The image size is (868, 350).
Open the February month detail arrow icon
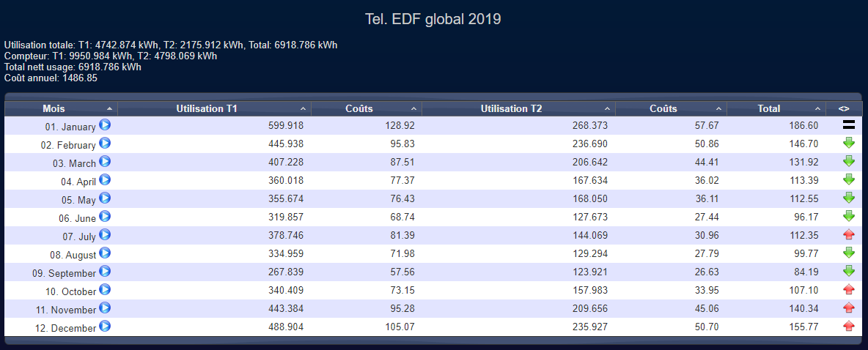105,143
